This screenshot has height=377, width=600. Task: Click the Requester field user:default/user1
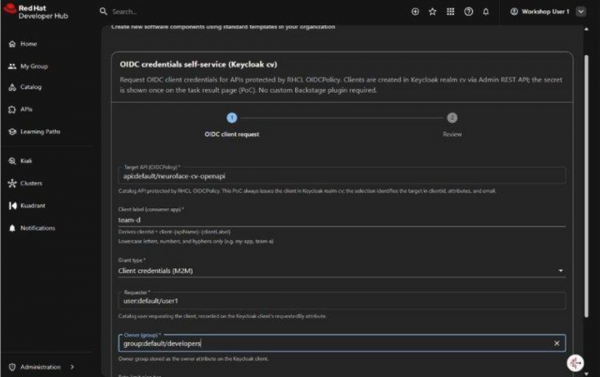342,301
